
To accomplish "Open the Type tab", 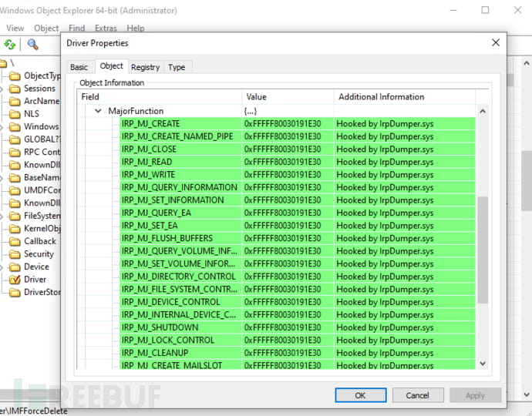I will point(177,67).
